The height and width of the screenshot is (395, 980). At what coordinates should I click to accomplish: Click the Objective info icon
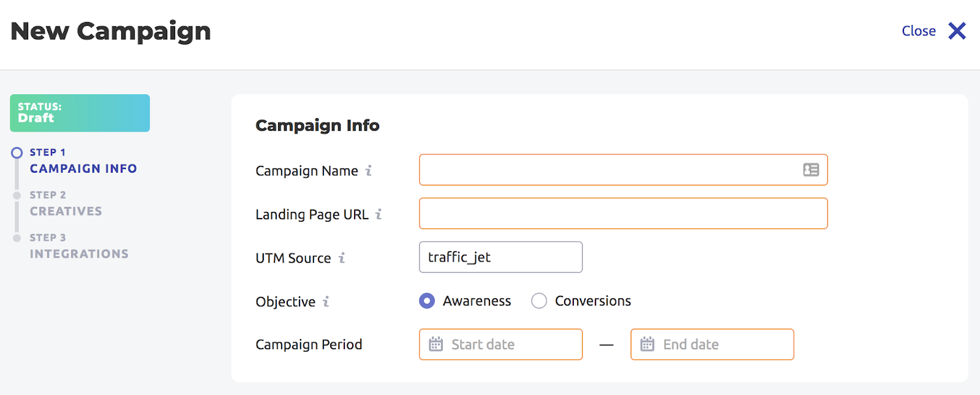tap(326, 301)
